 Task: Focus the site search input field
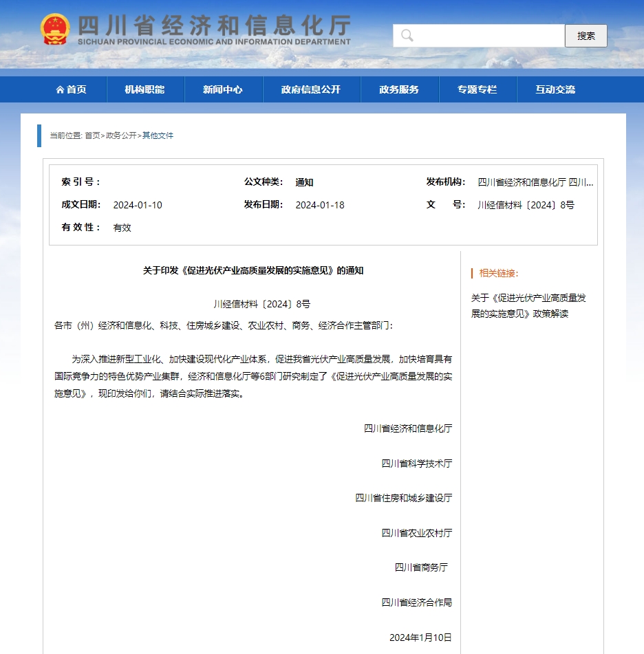(479, 36)
